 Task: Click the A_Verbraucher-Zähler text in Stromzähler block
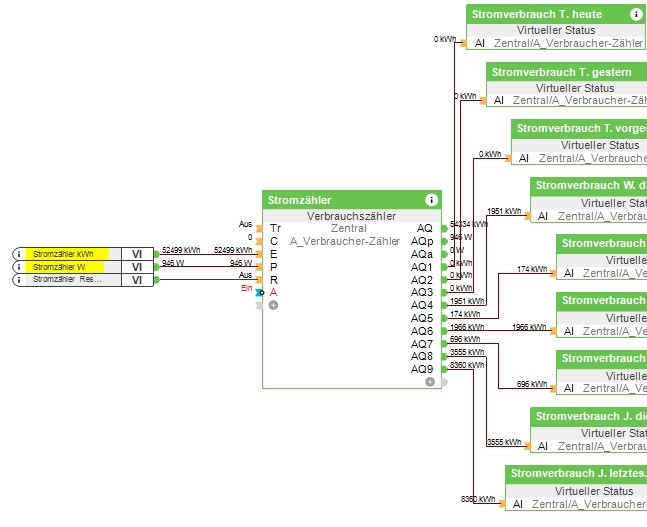pyautogui.click(x=345, y=241)
